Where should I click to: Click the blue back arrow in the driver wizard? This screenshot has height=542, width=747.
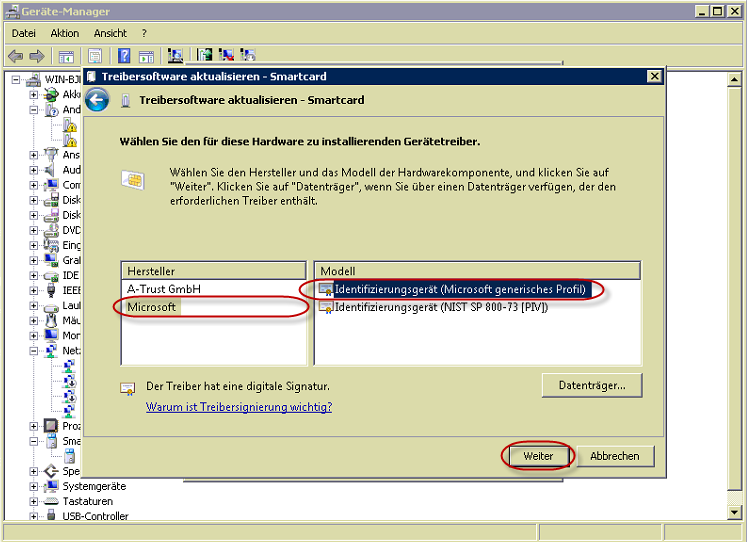point(97,100)
